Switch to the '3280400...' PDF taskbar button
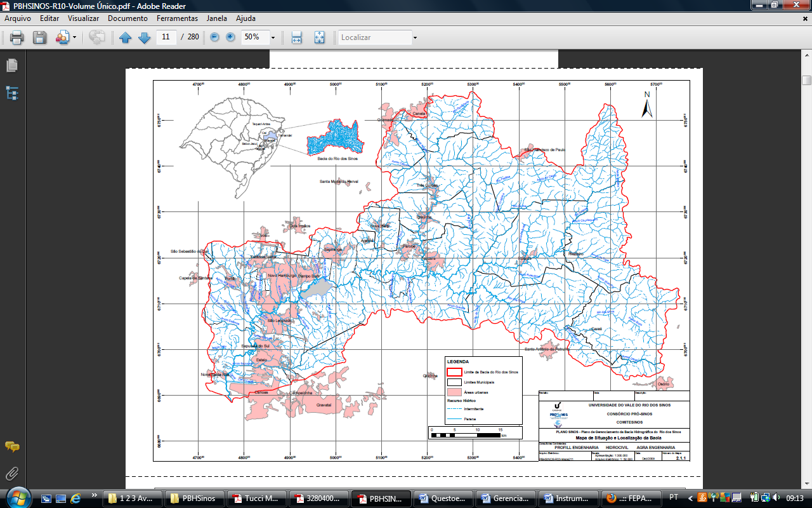Screen dimensions: 812x508 pyautogui.click(x=318, y=498)
